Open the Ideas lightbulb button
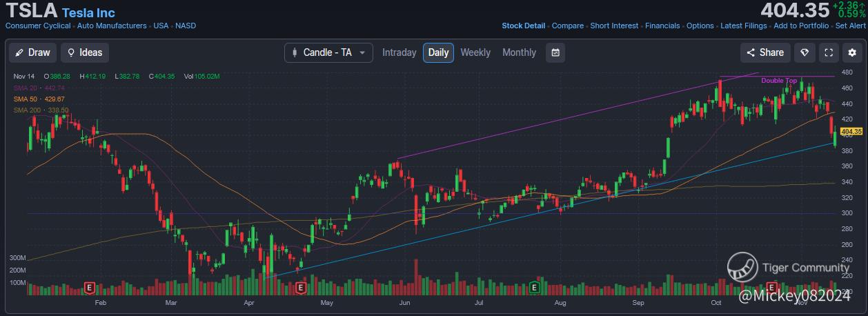The image size is (868, 316). [x=85, y=52]
